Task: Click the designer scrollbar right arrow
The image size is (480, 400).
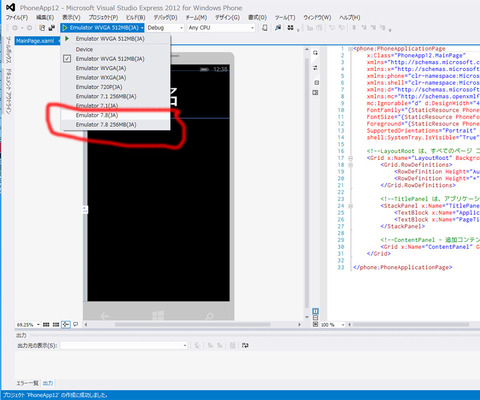Action: 299,324
